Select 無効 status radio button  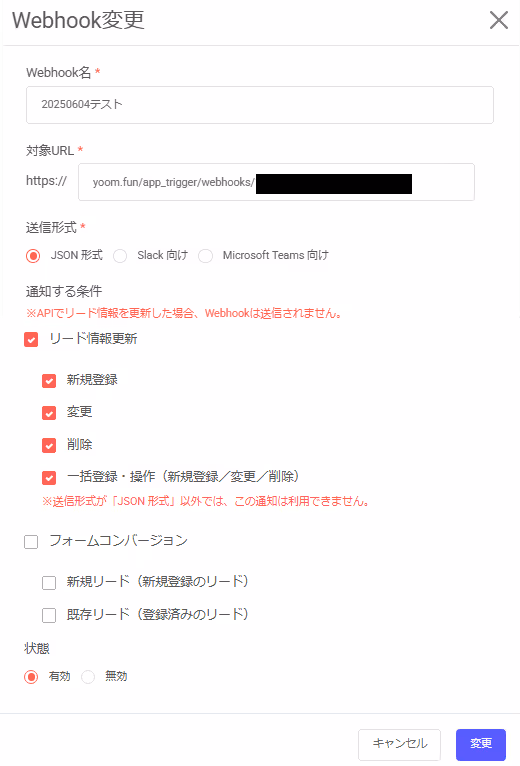point(88,677)
